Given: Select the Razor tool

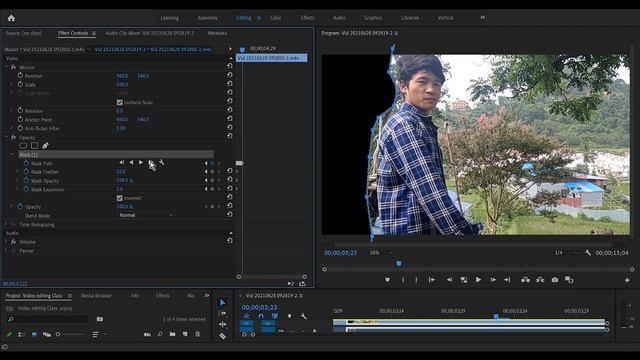Looking at the screenshot, I should [222, 336].
